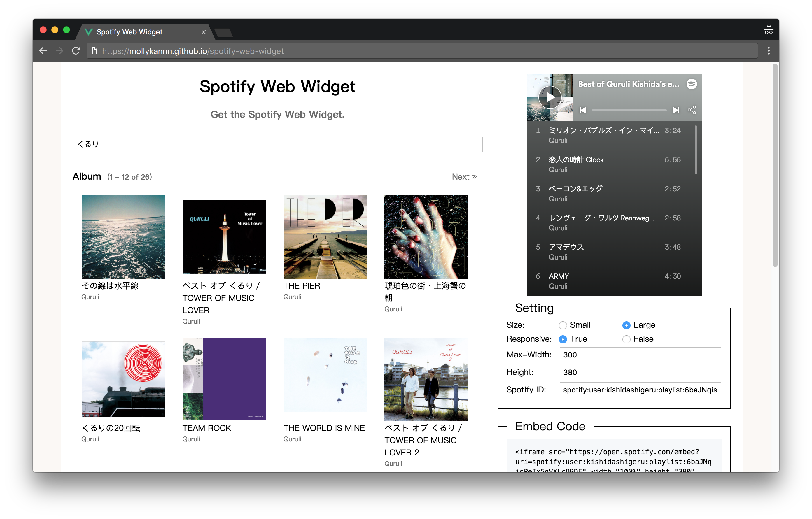Click the Spotify favicon in address bar
This screenshot has height=519, width=812.
coord(87,32)
